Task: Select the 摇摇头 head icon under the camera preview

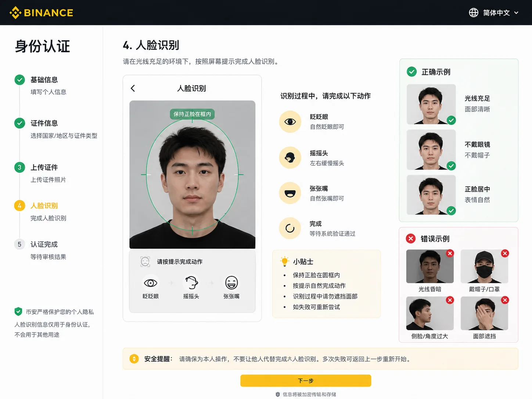Action: pos(191,283)
